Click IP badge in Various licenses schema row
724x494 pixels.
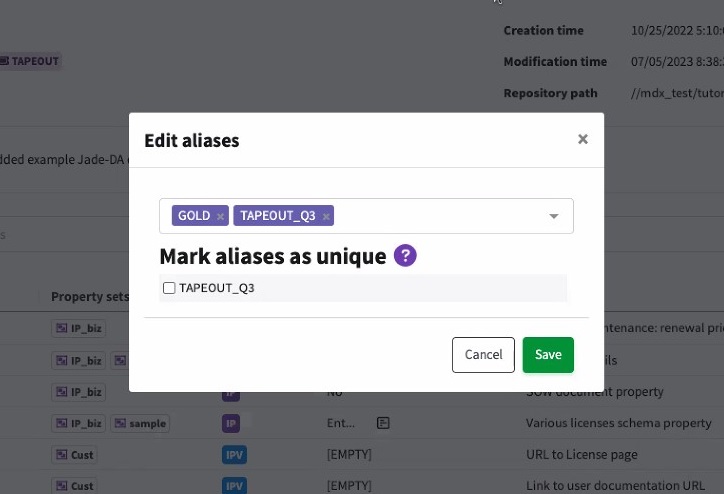coord(231,424)
